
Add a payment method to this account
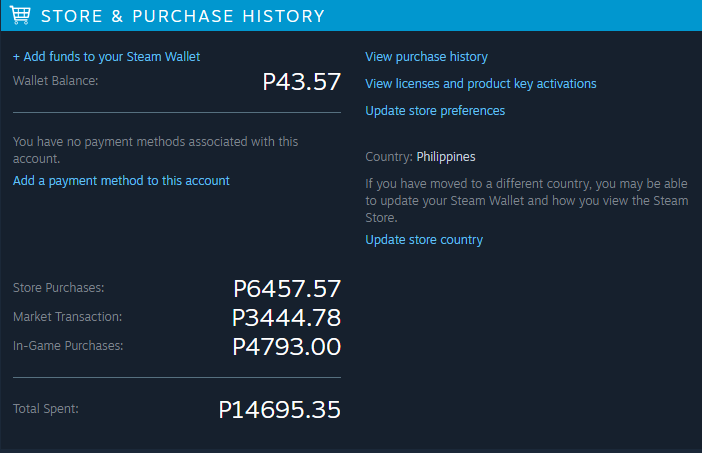pos(121,181)
